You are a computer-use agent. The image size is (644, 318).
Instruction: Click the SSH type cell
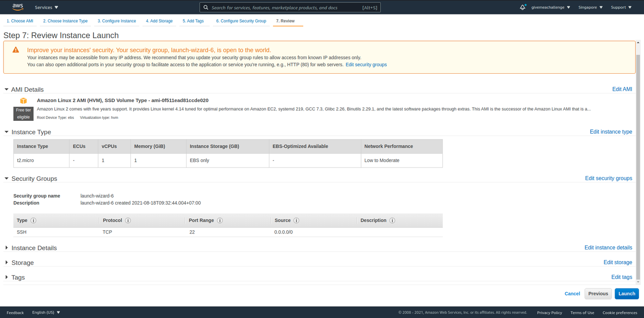coord(21,232)
